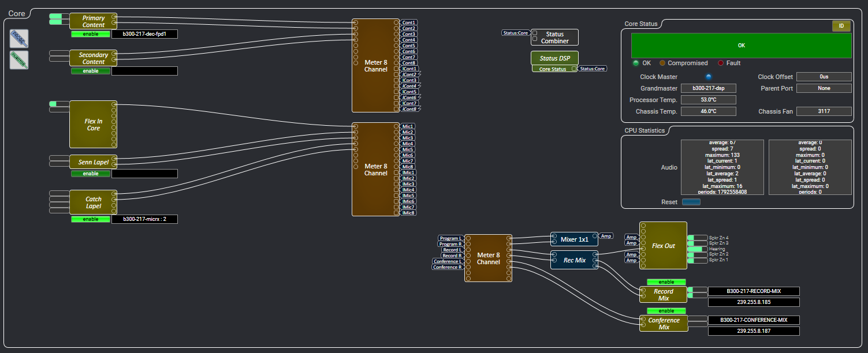Click the Status Combiner block
This screenshot has width=868, height=353.
[x=554, y=37]
